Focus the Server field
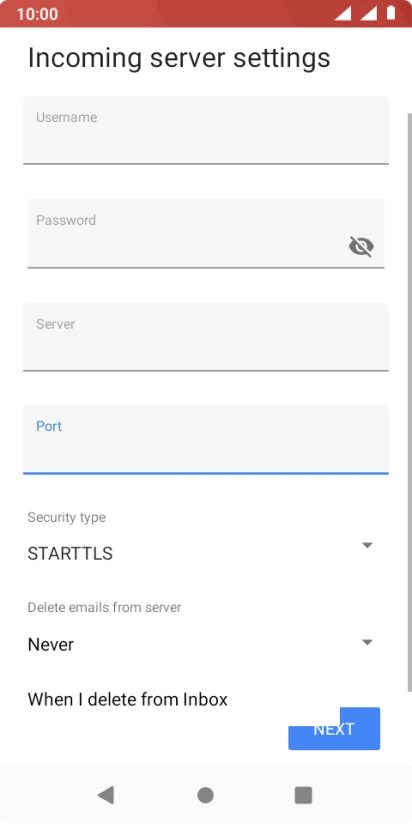The width and height of the screenshot is (412, 824). tap(206, 337)
